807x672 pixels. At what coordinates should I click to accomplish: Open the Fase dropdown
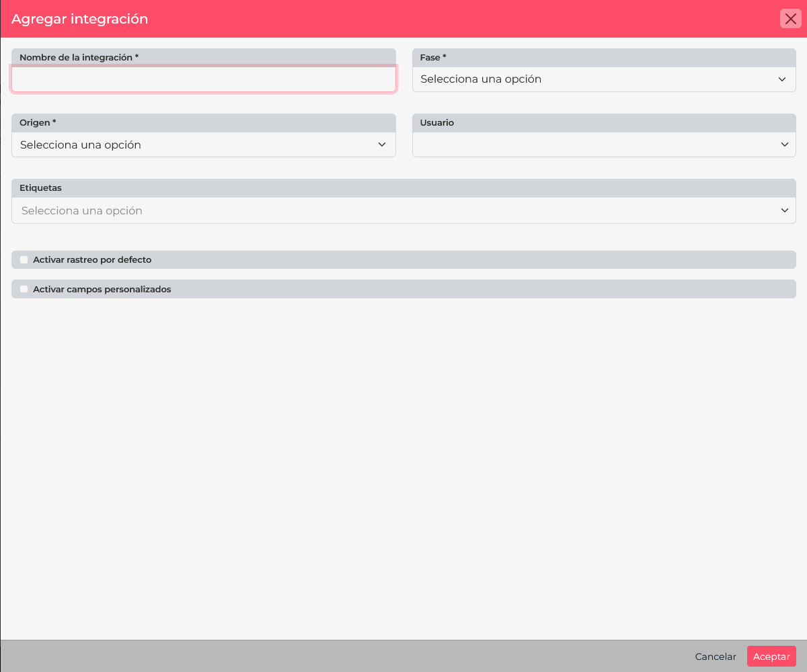(x=604, y=79)
